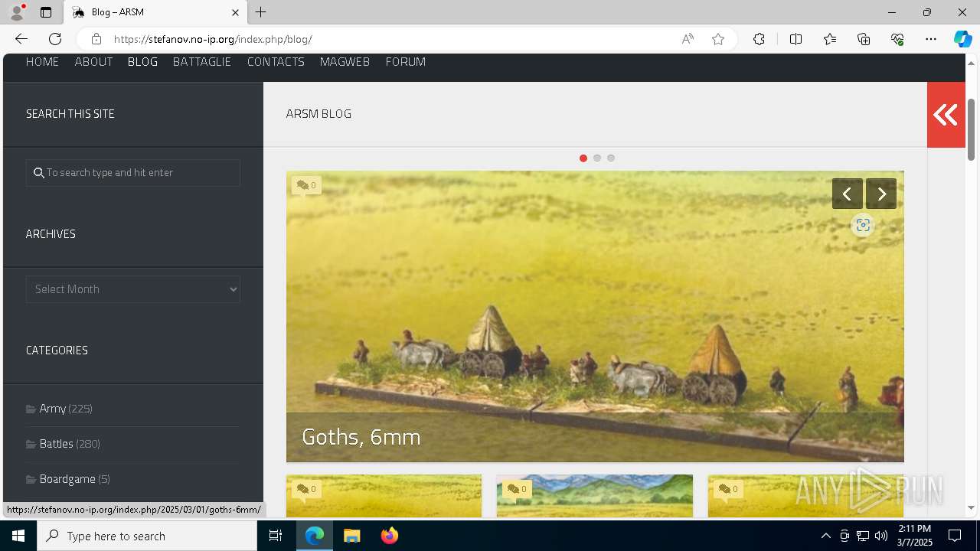Open CONTACTS menu item

(276, 62)
